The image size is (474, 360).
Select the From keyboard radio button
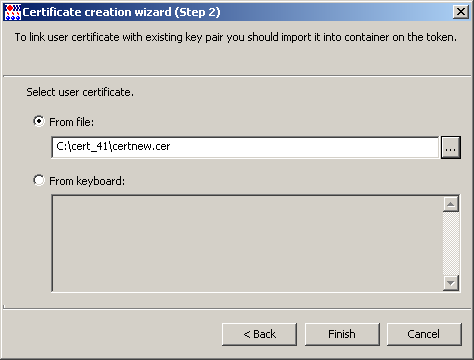[x=39, y=180]
